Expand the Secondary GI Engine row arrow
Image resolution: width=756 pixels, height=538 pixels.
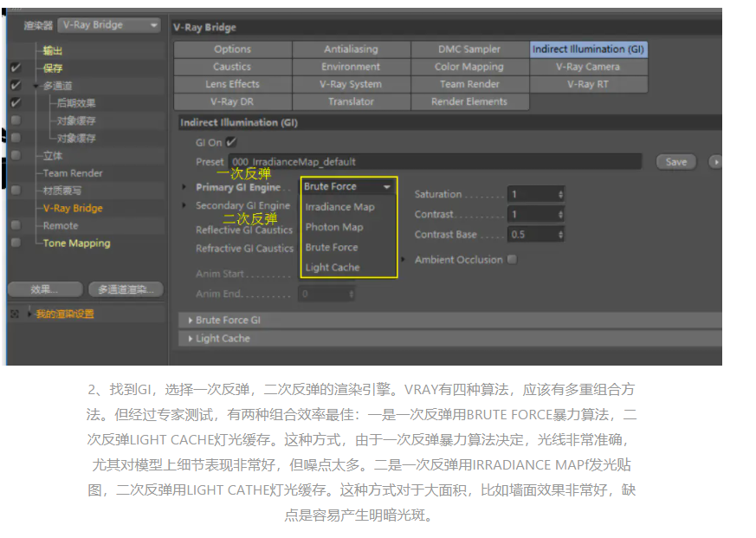184,205
